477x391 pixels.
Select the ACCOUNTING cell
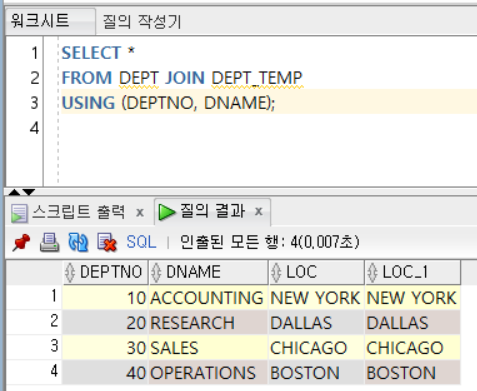(x=208, y=298)
